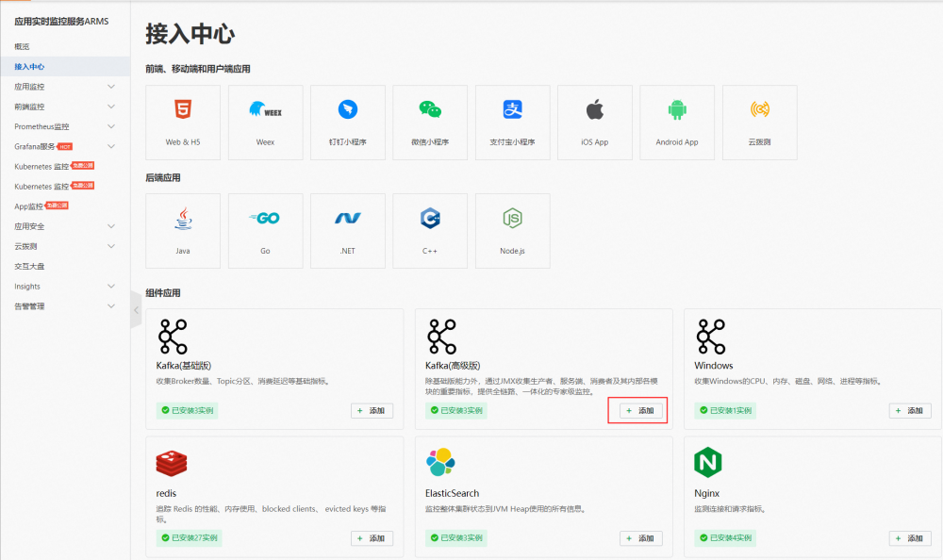Viewport: 943px width, 560px height.
Task: Select the 支付宝小程序 Alipay icon
Action: [x=512, y=109]
